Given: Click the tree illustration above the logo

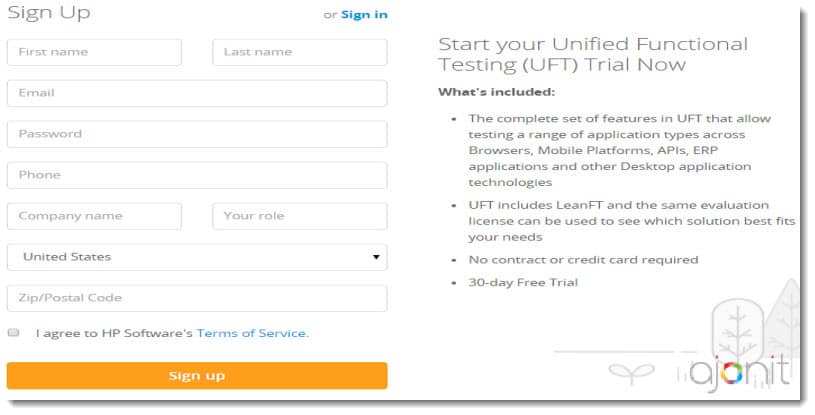Looking at the screenshot, I should (737, 329).
